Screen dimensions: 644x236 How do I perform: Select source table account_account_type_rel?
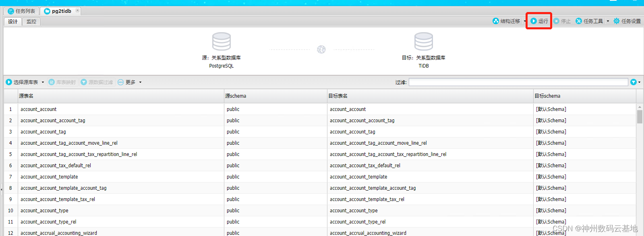[48, 222]
